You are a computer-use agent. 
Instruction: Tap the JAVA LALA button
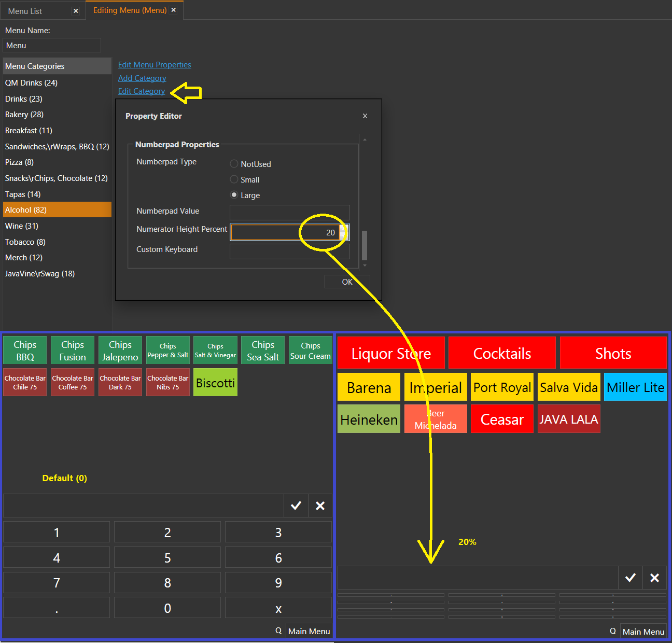coord(569,419)
